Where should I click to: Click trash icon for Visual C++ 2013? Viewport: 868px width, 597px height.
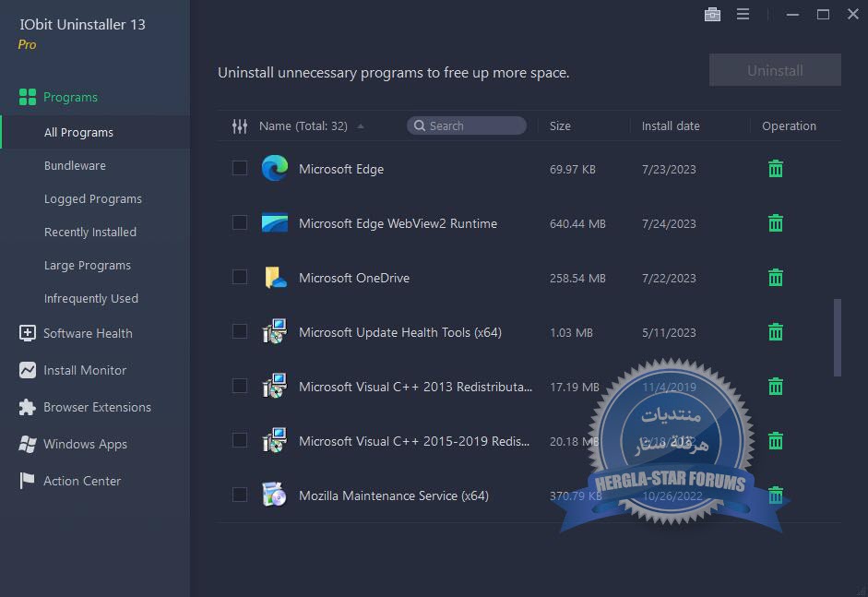click(x=776, y=386)
